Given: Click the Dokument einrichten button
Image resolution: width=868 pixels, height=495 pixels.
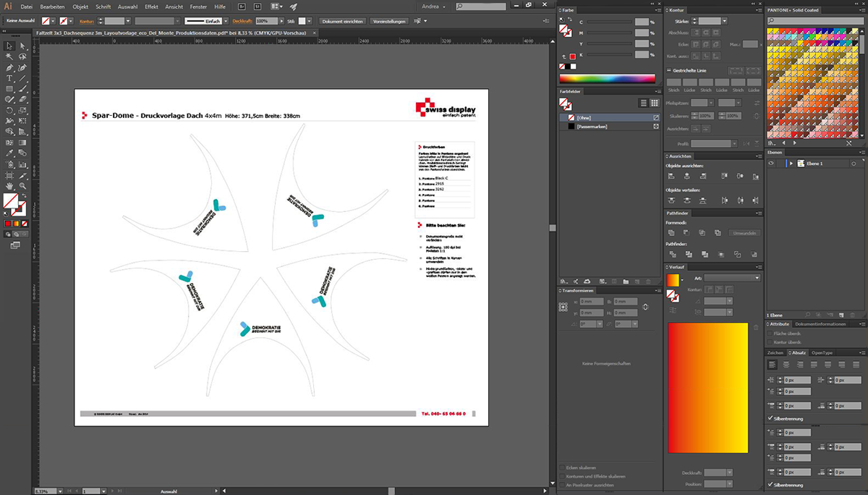Looking at the screenshot, I should coord(343,22).
